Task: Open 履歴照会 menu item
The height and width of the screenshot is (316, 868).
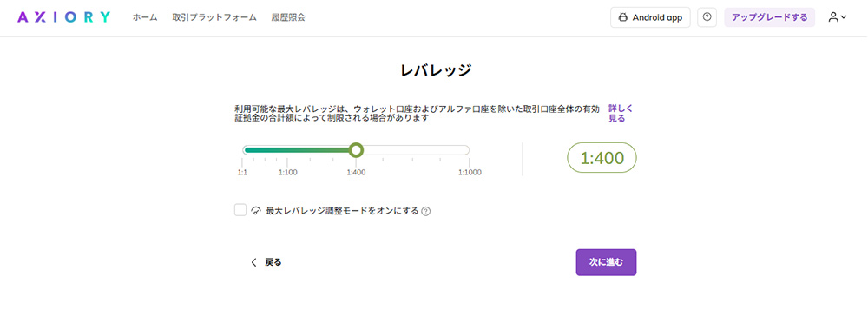Action: pyautogui.click(x=288, y=17)
